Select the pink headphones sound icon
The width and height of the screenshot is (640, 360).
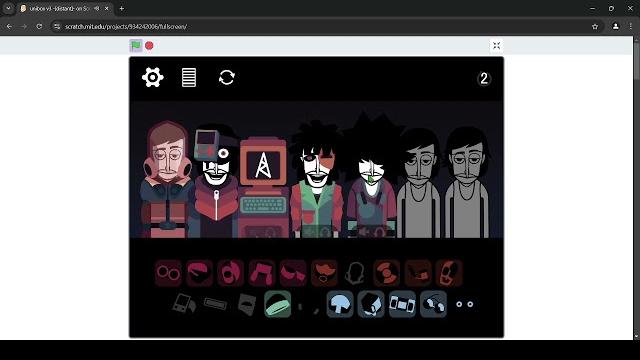pyautogui.click(x=262, y=273)
